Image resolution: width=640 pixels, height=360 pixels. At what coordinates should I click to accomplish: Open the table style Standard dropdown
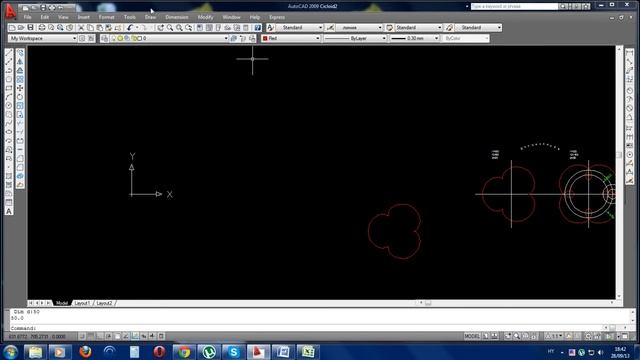[x=418, y=28]
